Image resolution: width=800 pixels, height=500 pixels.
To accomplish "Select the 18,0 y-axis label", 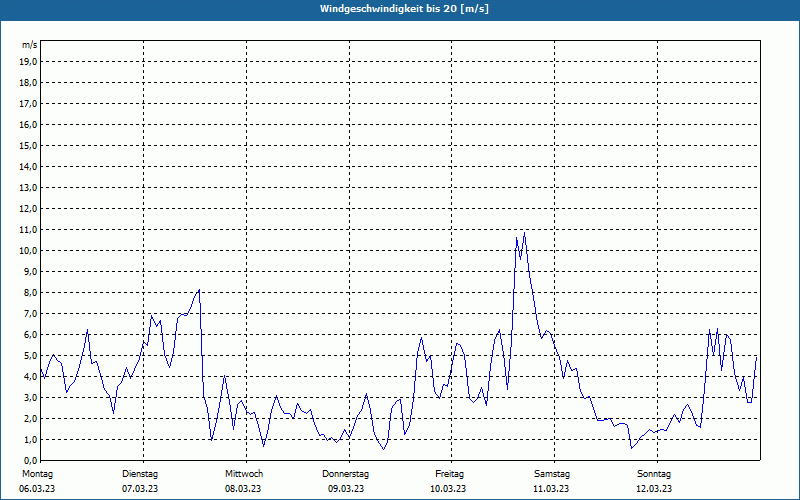I will 28,83.
